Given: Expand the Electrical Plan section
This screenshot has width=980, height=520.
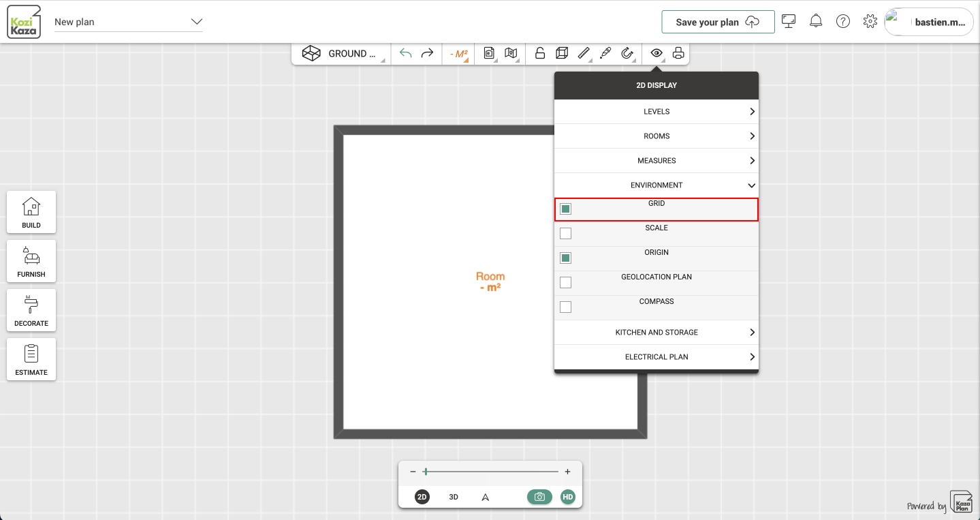Looking at the screenshot, I should pos(657,356).
